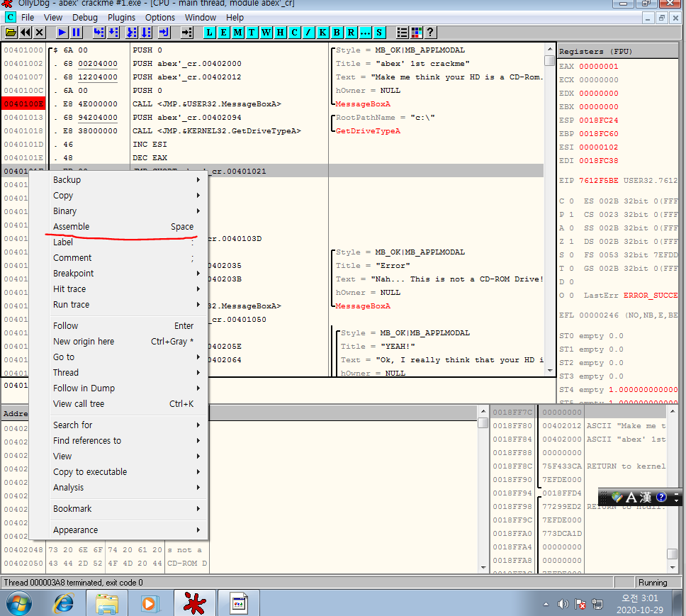Screen dimensions: 686x616
Task: Restart the program with the rewind icon
Action: 26,33
